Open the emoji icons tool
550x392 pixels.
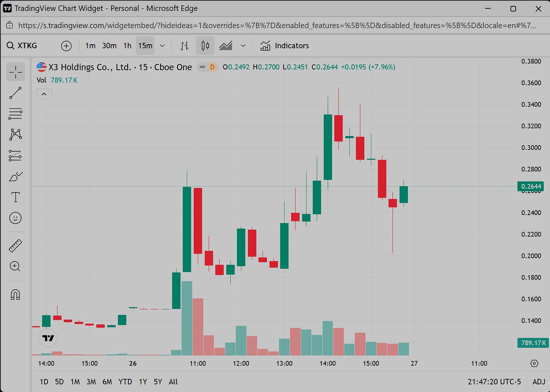pyautogui.click(x=15, y=218)
